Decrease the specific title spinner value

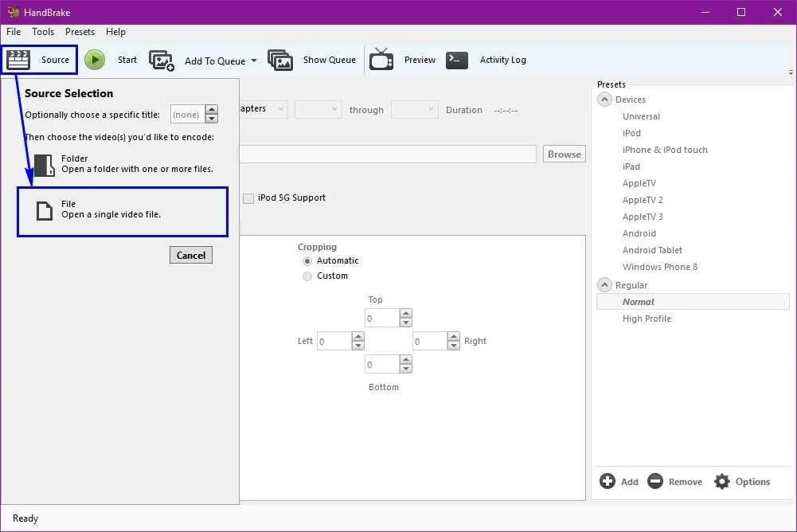click(212, 119)
